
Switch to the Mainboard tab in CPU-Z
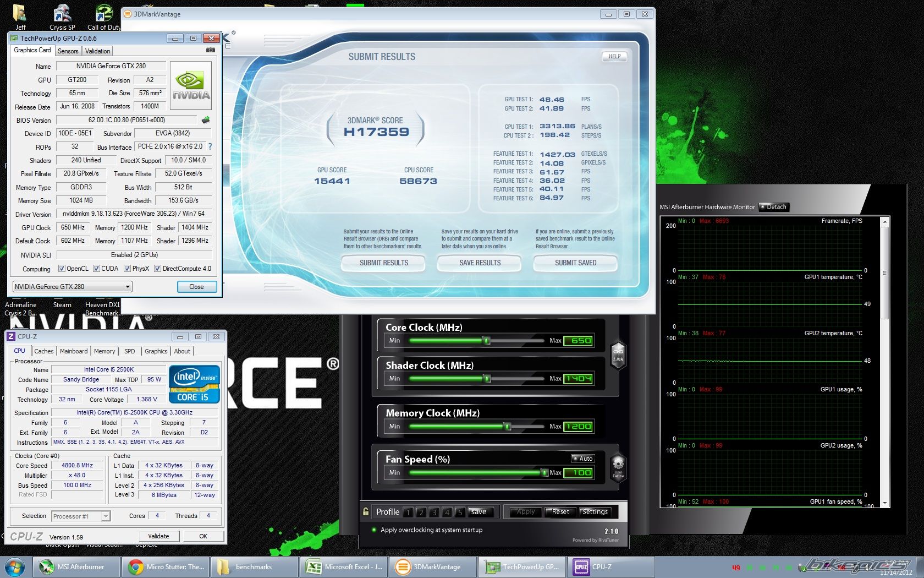coord(74,351)
